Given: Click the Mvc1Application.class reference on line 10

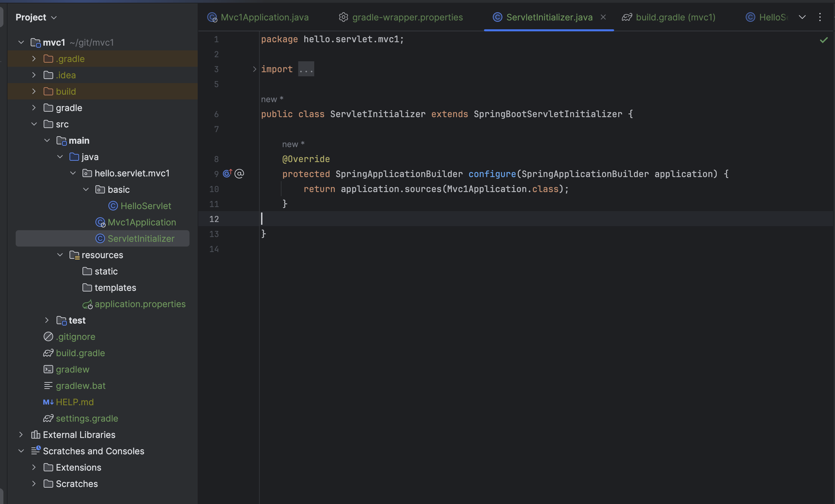Looking at the screenshot, I should (503, 189).
